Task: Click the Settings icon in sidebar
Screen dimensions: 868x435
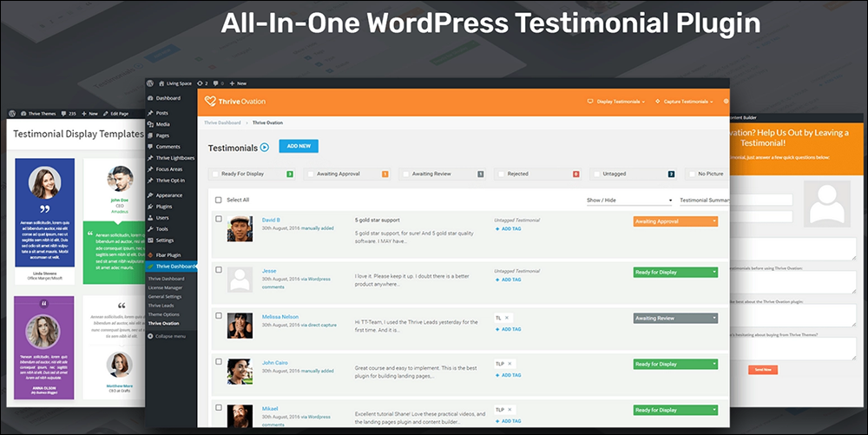Action: click(x=150, y=241)
